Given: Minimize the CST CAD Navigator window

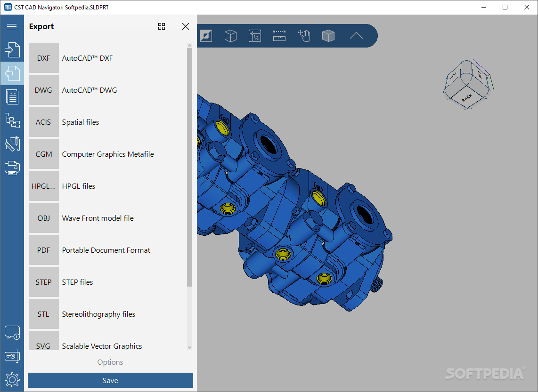Looking at the screenshot, I should click(484, 7).
